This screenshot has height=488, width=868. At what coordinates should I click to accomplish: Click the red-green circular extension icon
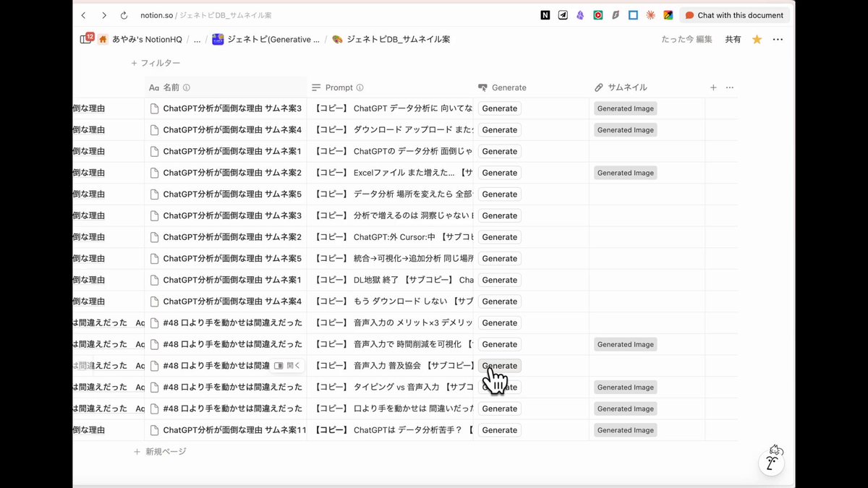(598, 15)
